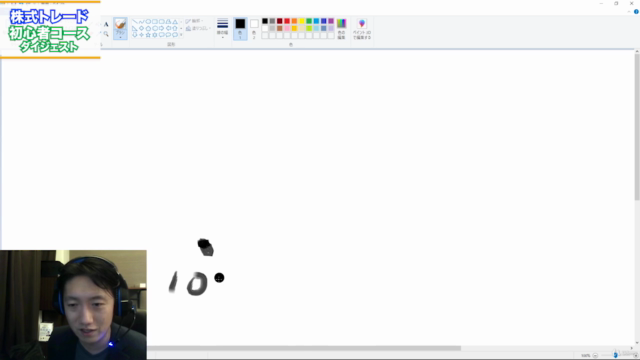Pick the Rounded rectangle shape

click(162, 22)
